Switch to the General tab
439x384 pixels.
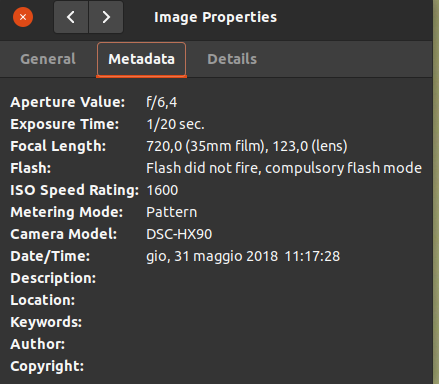[x=48, y=59]
